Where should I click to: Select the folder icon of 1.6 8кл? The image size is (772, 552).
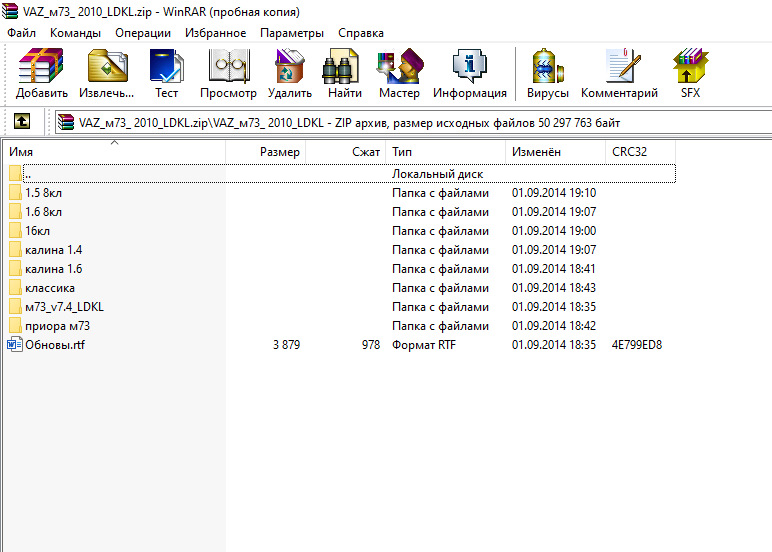pos(15,212)
